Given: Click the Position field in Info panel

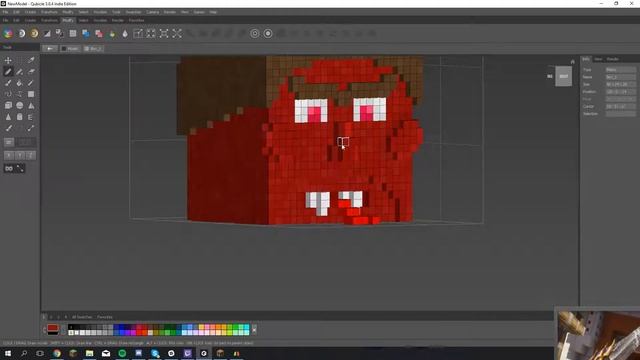Looking at the screenshot, I should [620, 92].
